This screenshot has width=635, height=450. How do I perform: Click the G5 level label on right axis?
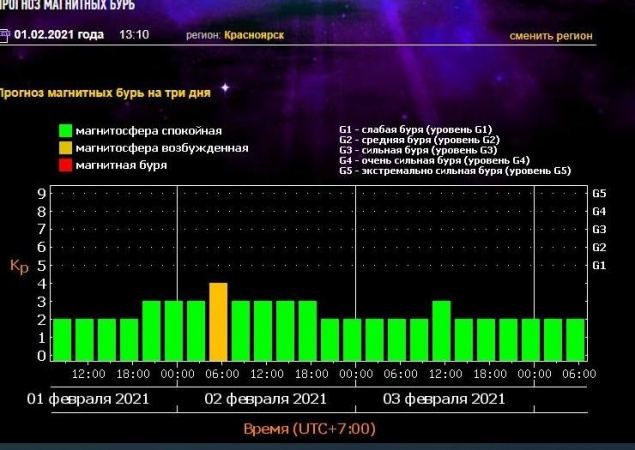(600, 193)
